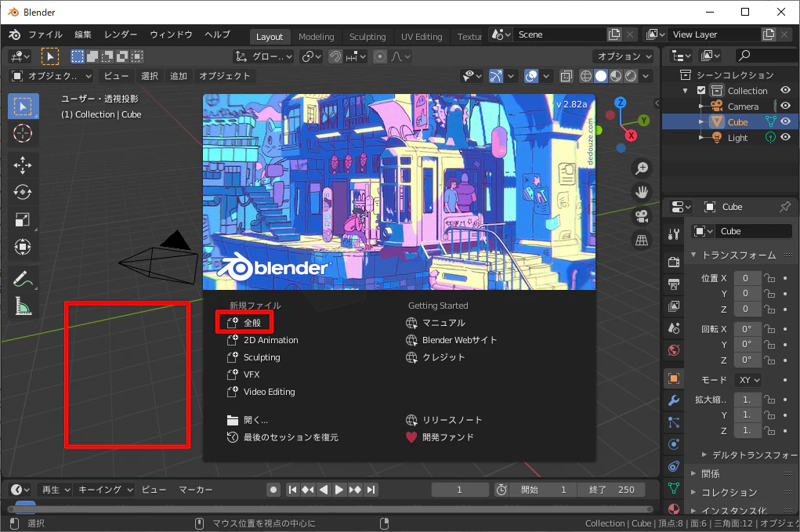Open the Object properties orange square tab
The height and width of the screenshot is (532, 800).
tap(674, 378)
